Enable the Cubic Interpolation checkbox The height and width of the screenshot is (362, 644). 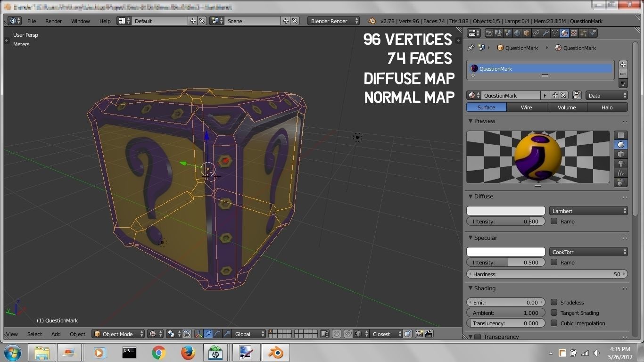554,323
